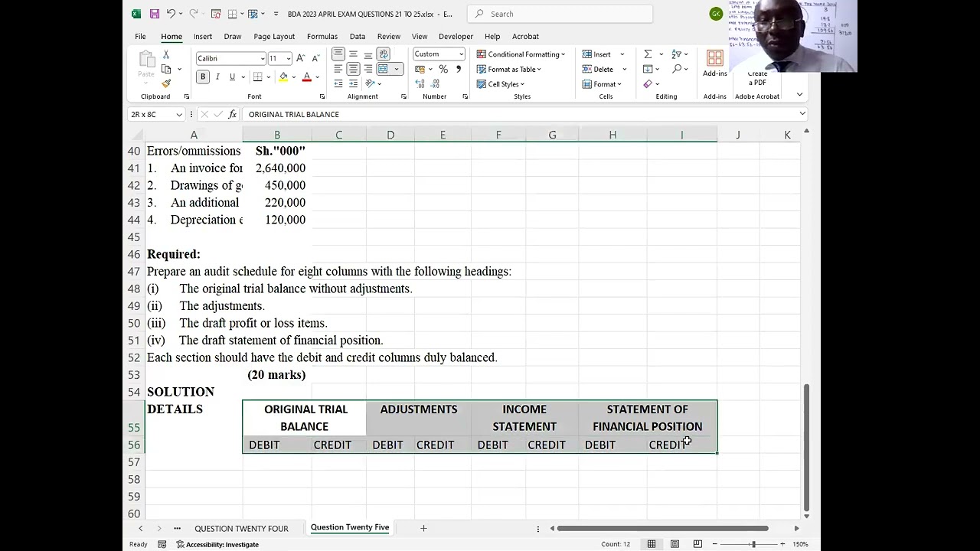Image resolution: width=980 pixels, height=551 pixels.
Task: Click Accessibility: Investigate in status bar
Action: click(x=217, y=544)
